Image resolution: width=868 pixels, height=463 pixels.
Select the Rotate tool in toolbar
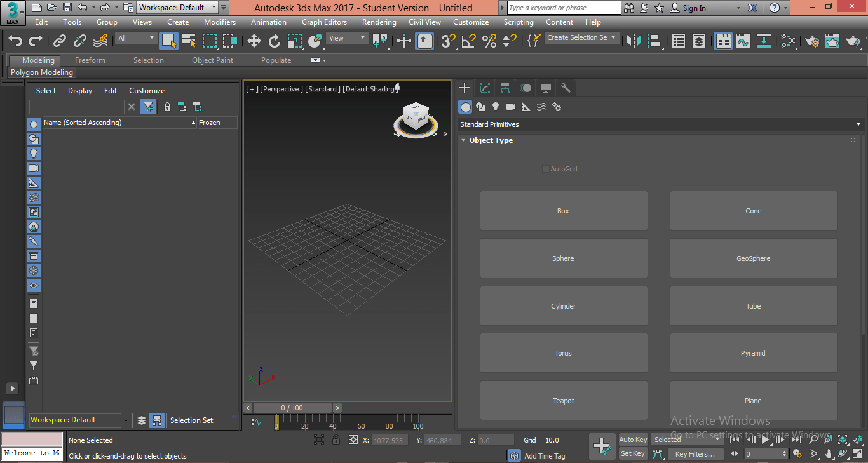pyautogui.click(x=275, y=41)
